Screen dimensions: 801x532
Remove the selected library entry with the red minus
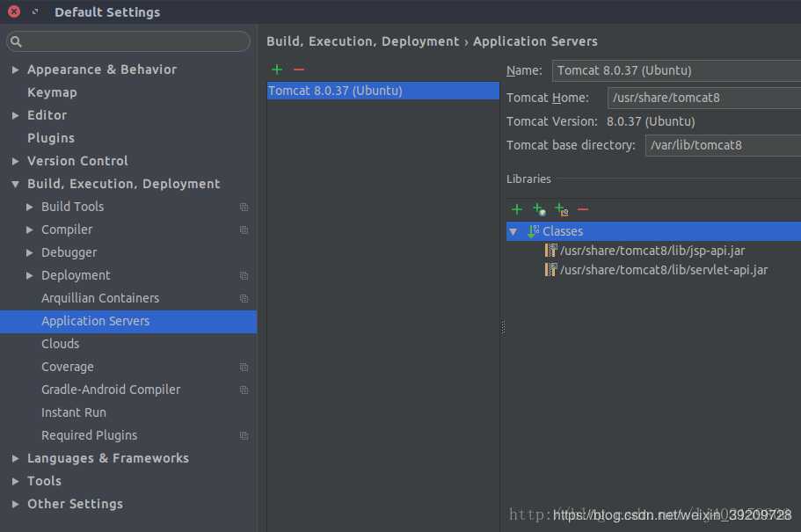583,209
